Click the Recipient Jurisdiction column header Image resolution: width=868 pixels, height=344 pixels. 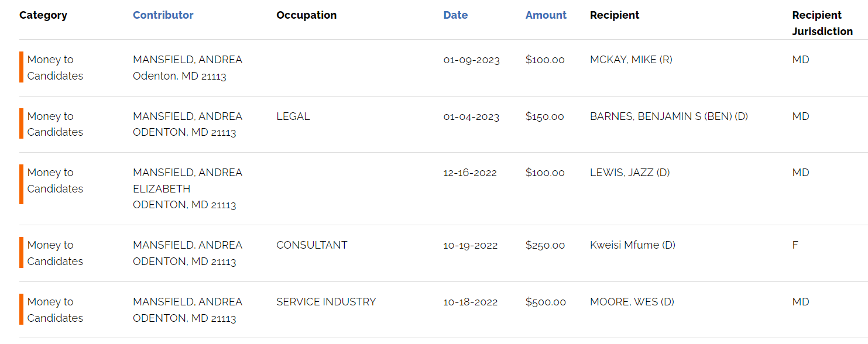click(x=822, y=23)
